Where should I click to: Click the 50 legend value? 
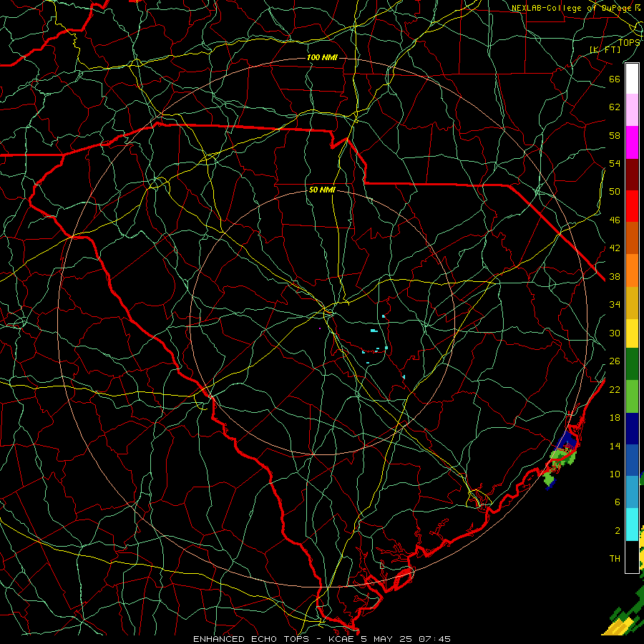pyautogui.click(x=615, y=192)
